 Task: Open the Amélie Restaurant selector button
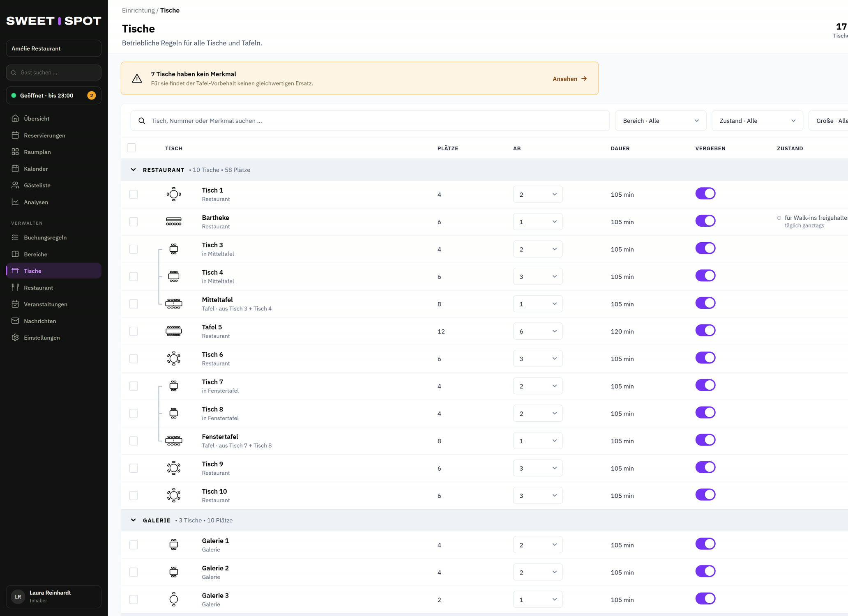click(x=54, y=48)
